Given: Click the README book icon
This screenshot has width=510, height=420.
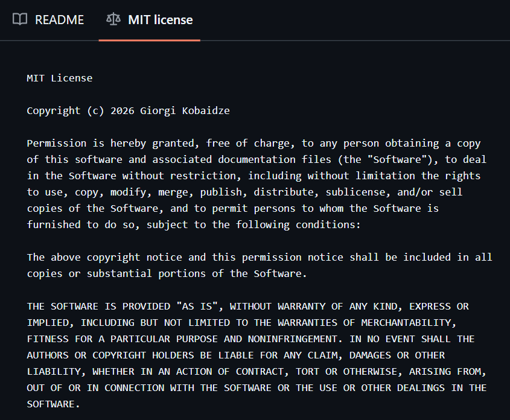Looking at the screenshot, I should [x=20, y=19].
